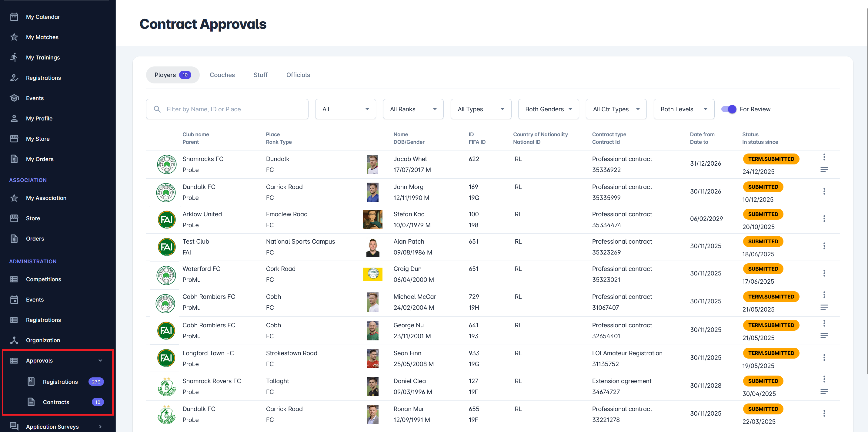Click Stefan Kac's player photo thumbnail
The image size is (868, 432).
pos(372,220)
